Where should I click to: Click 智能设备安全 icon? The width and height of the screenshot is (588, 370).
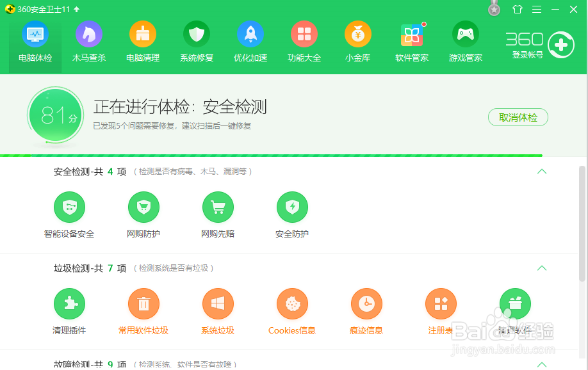[x=69, y=207]
